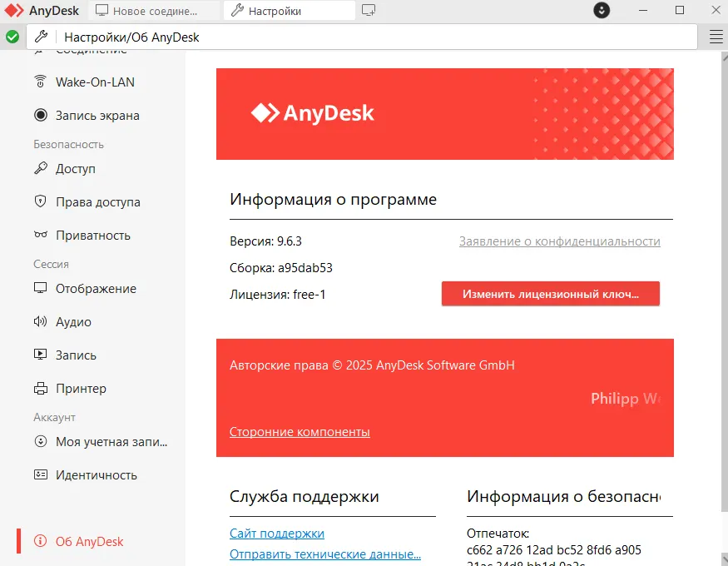Switch to the Новое соединение tab
The width and height of the screenshot is (728, 566).
tap(155, 11)
